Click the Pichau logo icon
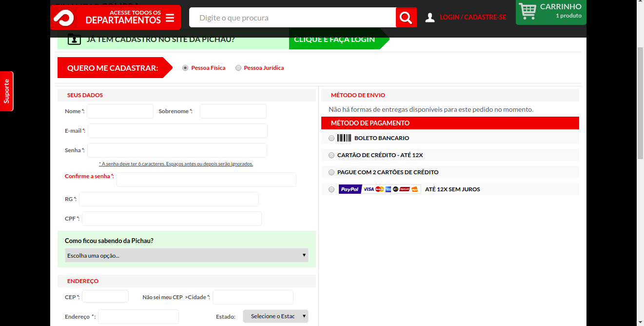The height and width of the screenshot is (326, 644). 63,18
